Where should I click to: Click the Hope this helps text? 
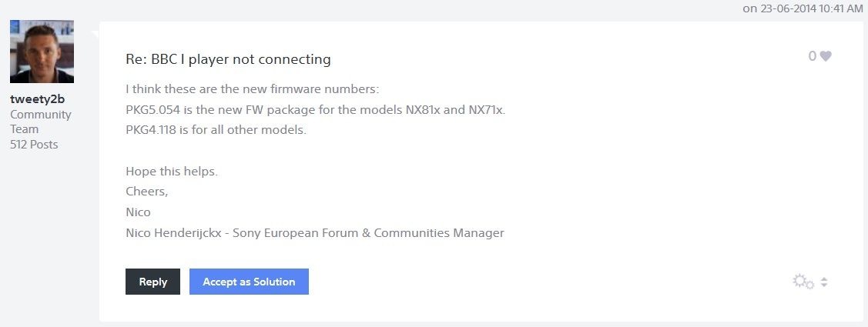tap(171, 171)
